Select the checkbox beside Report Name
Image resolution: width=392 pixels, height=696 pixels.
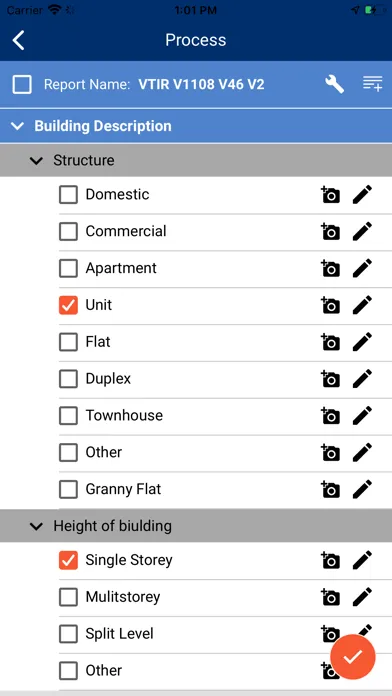(x=22, y=84)
